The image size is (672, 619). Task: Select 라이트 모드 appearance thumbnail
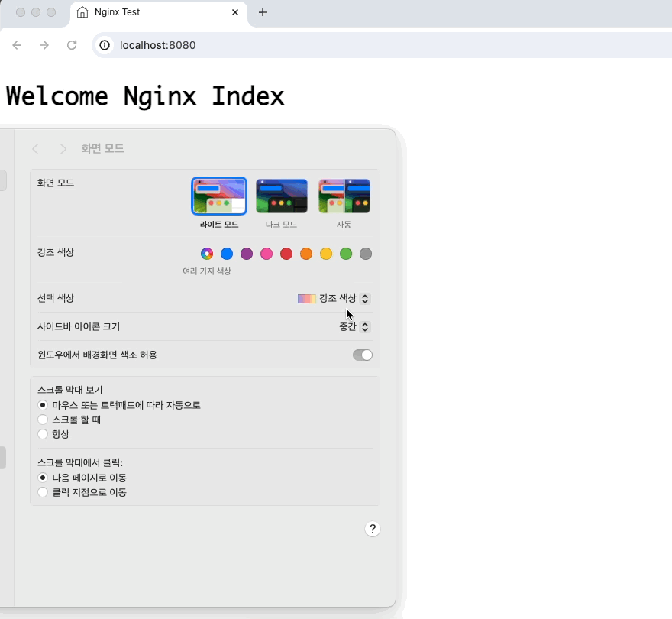(x=219, y=196)
